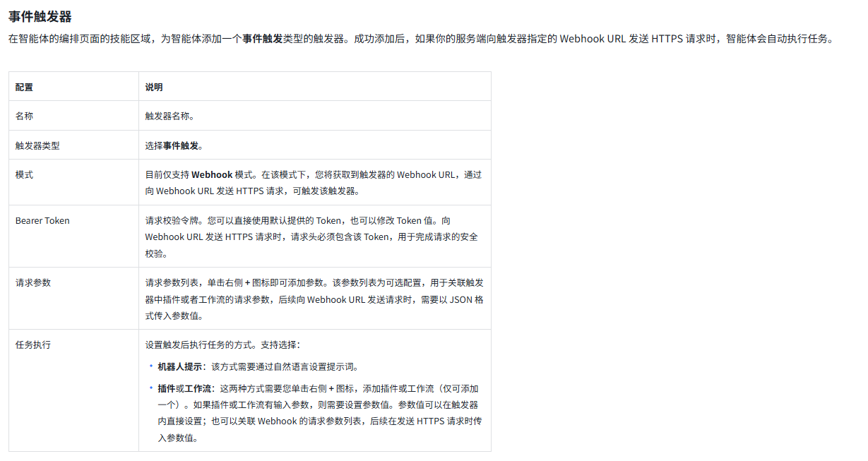Click bold Webhook in the 模式 description

(212, 174)
